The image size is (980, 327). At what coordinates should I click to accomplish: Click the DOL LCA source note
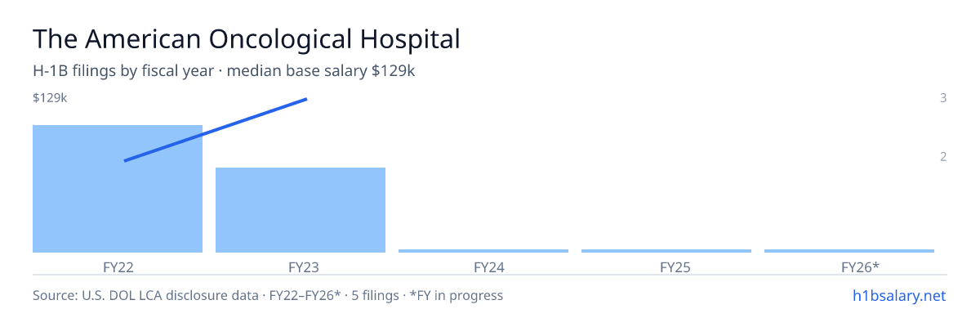coord(268,295)
